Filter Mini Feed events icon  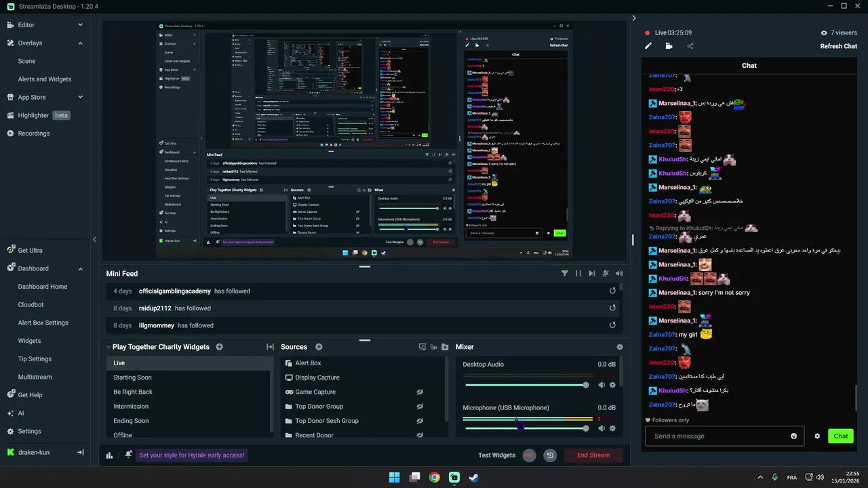coord(564,274)
